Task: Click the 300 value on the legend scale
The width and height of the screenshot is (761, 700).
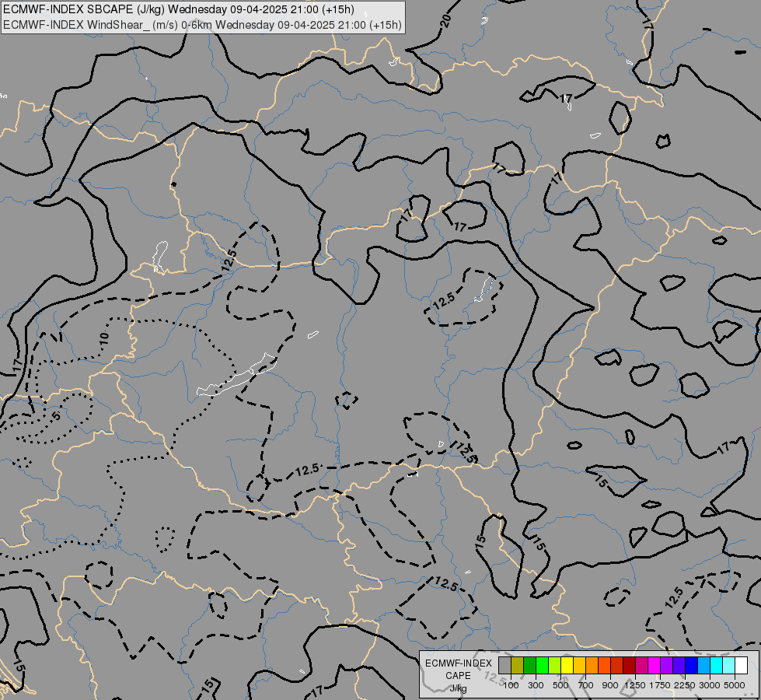Action: tap(536, 685)
